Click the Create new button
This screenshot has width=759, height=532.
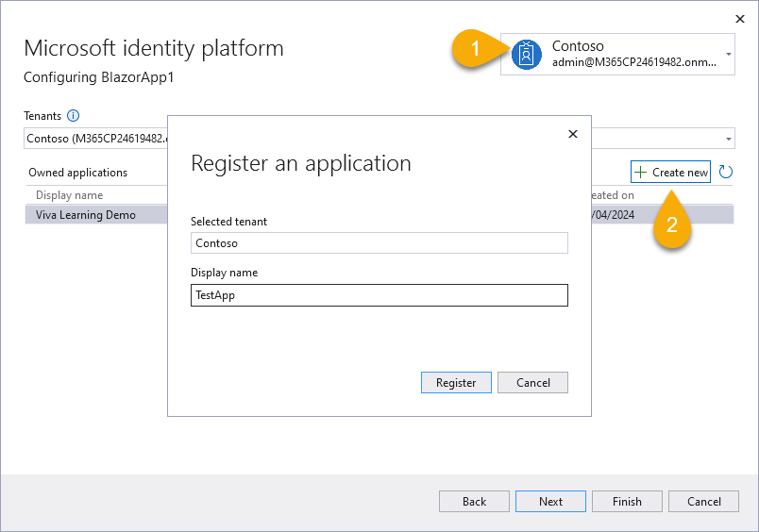coord(670,172)
